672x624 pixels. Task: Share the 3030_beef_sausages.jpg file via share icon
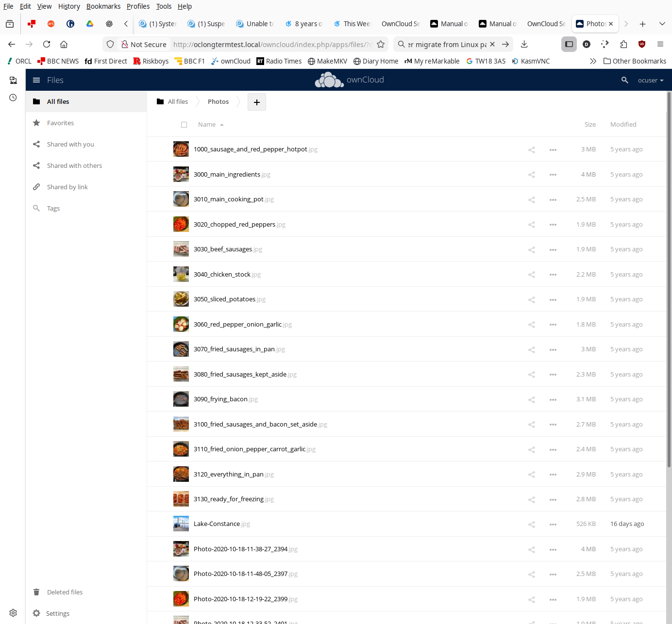[531, 249]
